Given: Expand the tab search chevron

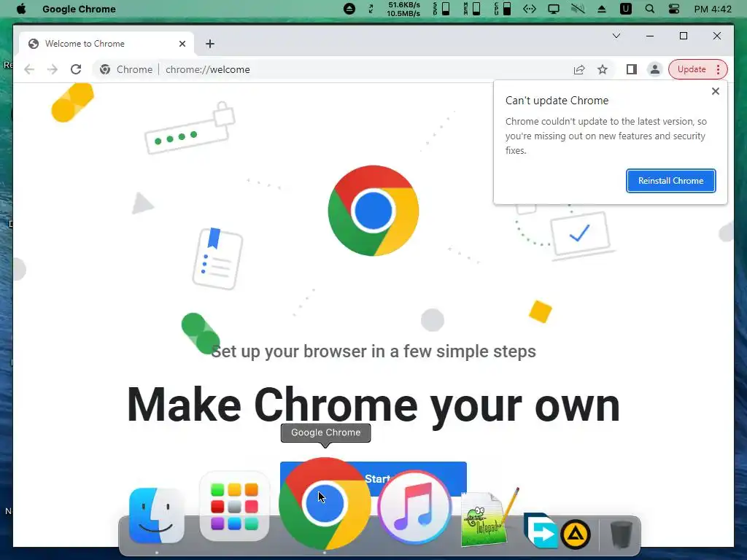Looking at the screenshot, I should (616, 36).
